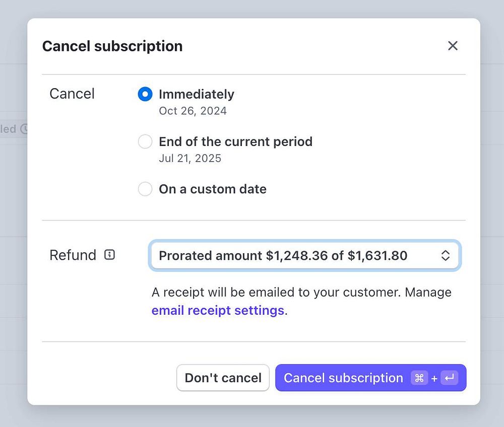
Task: Select the On a custom date radio
Action: click(145, 189)
